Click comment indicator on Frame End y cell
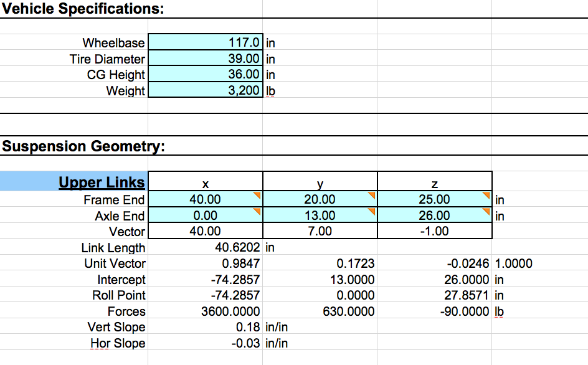The height and width of the screenshot is (365, 588). pyautogui.click(x=372, y=195)
